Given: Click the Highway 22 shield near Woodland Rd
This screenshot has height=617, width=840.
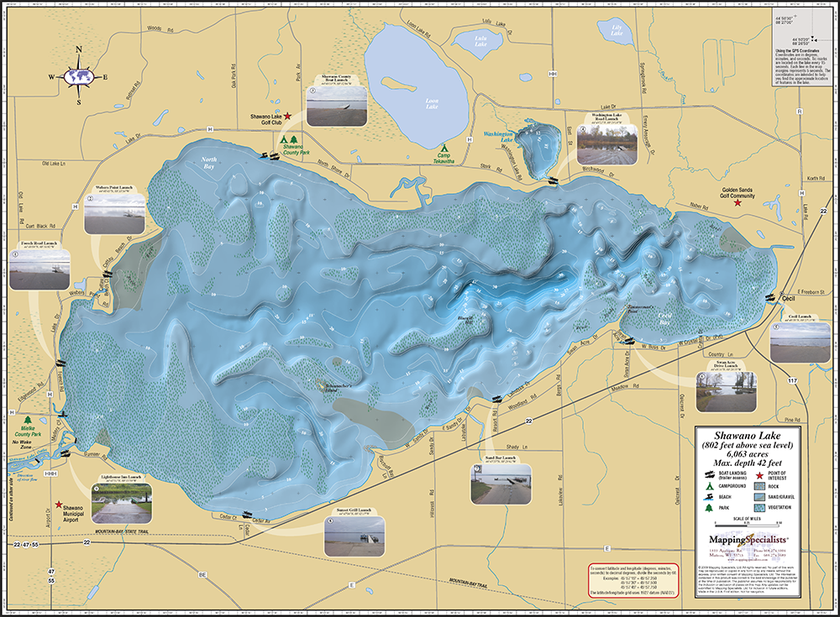Looking at the screenshot, I should point(528,421).
